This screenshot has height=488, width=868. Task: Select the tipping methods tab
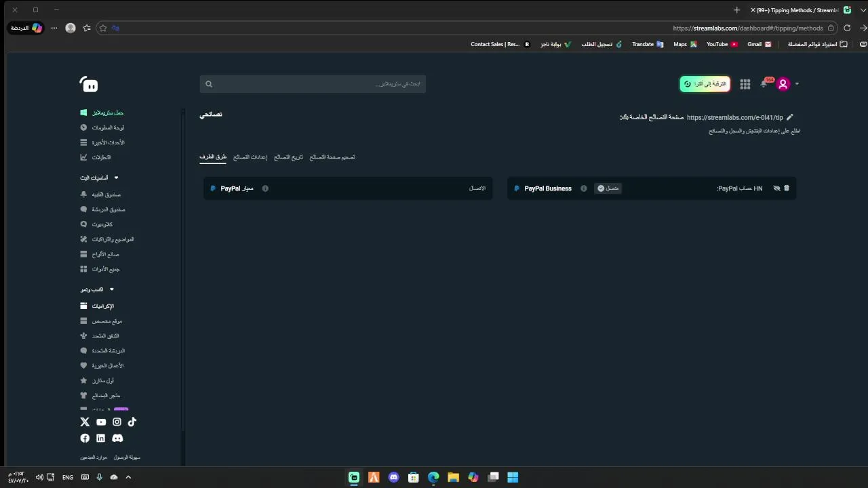(213, 157)
